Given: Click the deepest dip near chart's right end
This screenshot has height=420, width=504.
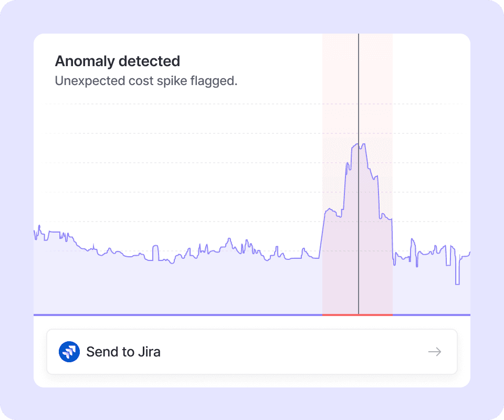Looking at the screenshot, I should [x=457, y=284].
